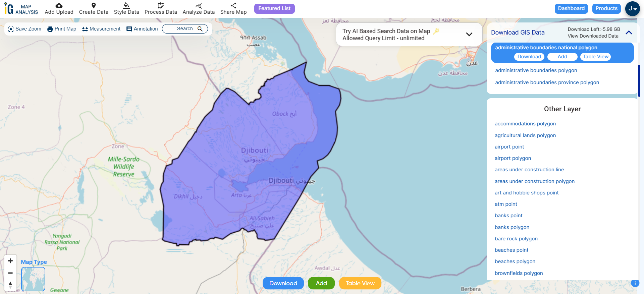
Task: Zoom out with the minus button
Action: 10,273
